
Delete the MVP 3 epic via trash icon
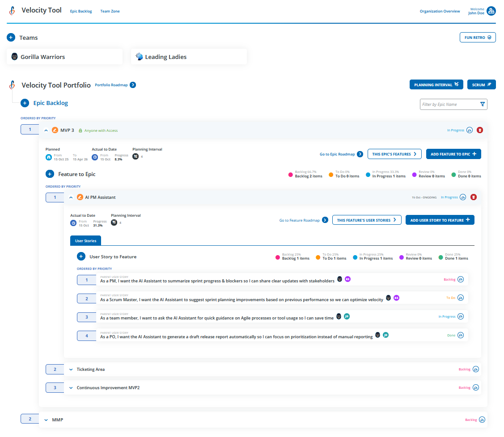point(479,130)
